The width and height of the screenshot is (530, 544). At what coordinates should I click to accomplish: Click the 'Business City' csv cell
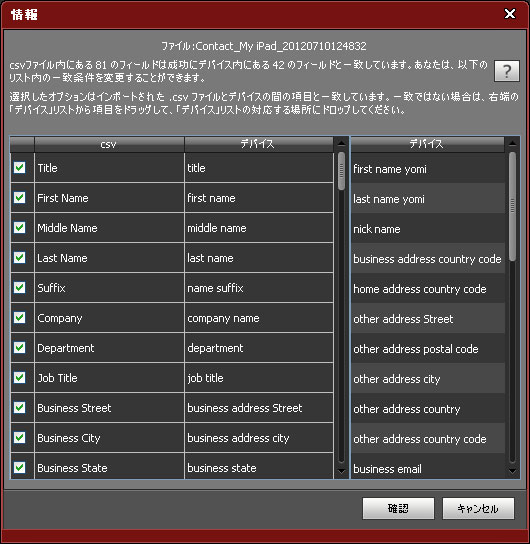[x=109, y=438]
